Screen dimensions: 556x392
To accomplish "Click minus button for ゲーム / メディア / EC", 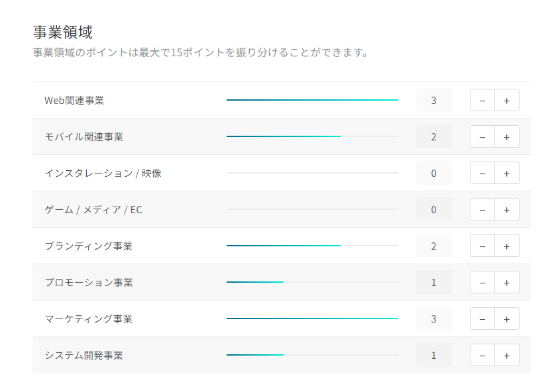I will (x=482, y=209).
